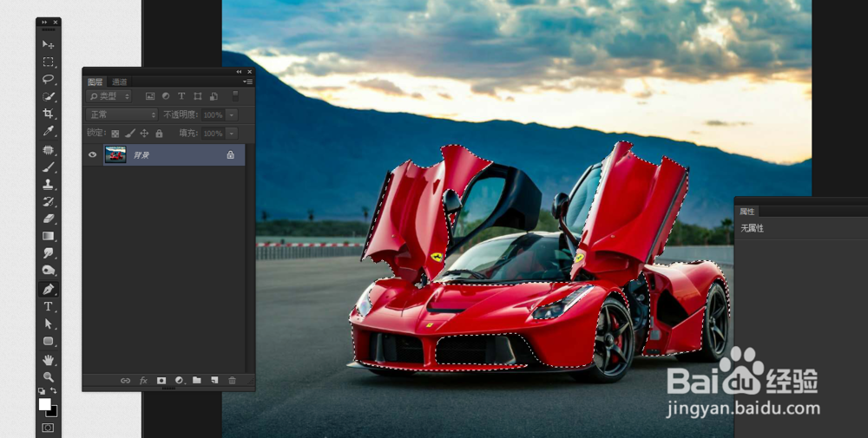The image size is (868, 438).
Task: Open the 类型 filter type dropdown
Action: [x=109, y=96]
